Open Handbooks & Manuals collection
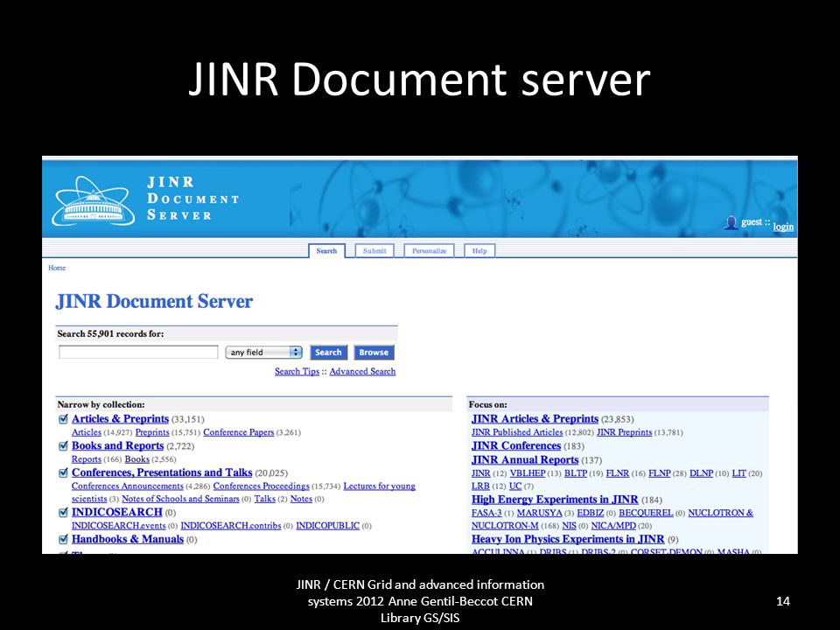Viewport: 840px width, 630px height. click(x=128, y=539)
